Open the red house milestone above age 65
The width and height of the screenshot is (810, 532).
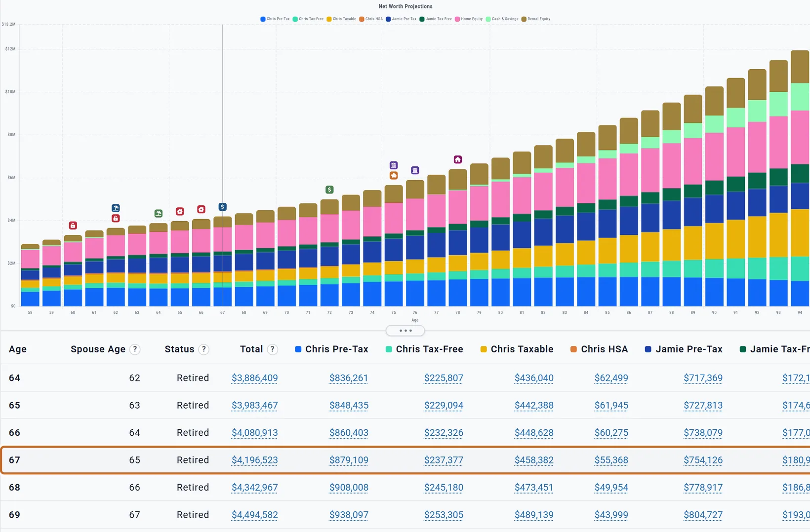coord(180,211)
